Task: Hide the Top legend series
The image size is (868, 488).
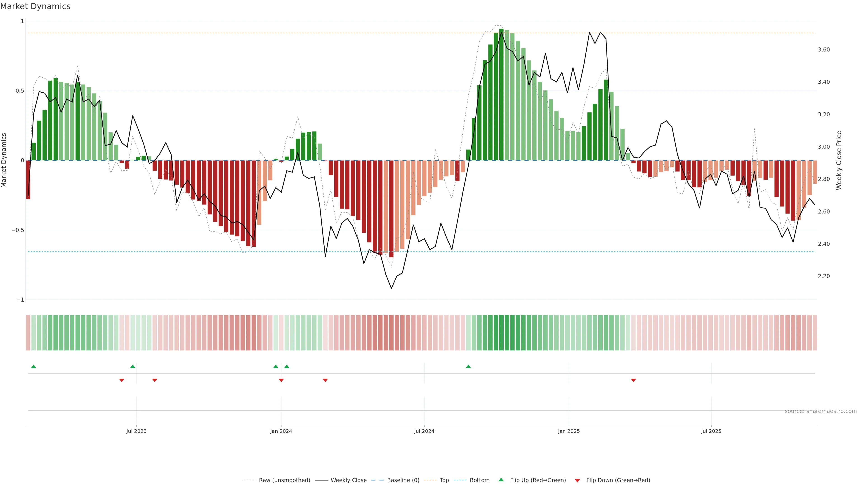Action: (x=444, y=480)
